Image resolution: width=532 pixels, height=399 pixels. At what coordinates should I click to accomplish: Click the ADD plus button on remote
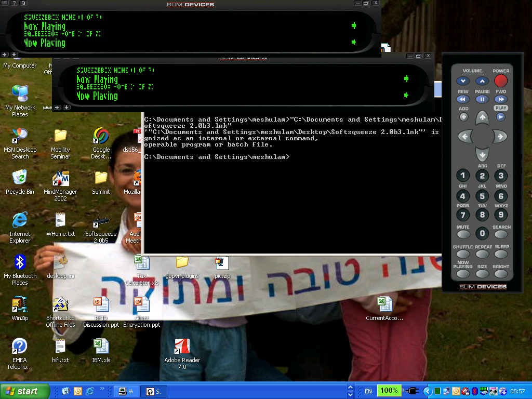pyautogui.click(x=463, y=117)
